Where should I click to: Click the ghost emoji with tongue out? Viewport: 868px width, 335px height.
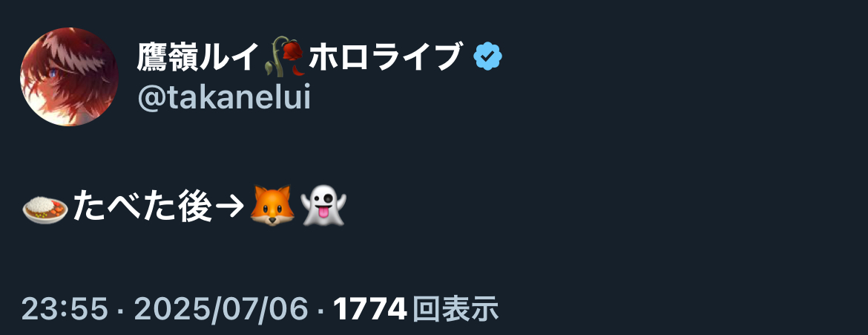pyautogui.click(x=323, y=206)
